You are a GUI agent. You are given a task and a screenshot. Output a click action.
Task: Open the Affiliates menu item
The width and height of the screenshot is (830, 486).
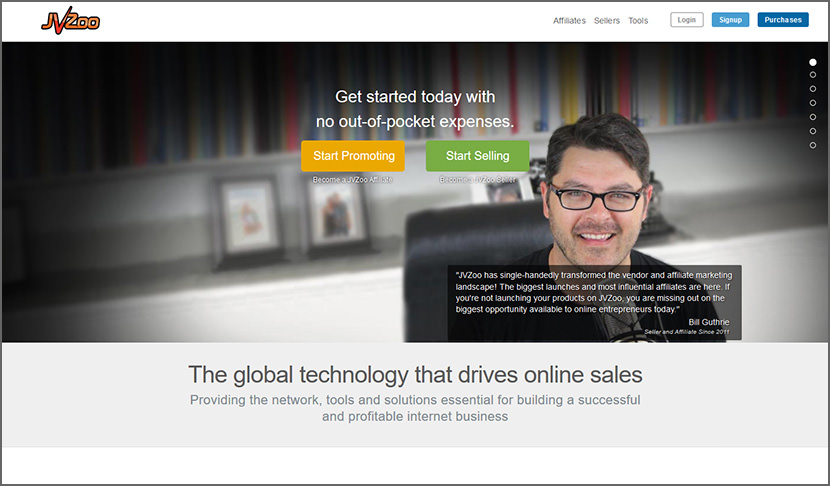pyautogui.click(x=569, y=20)
